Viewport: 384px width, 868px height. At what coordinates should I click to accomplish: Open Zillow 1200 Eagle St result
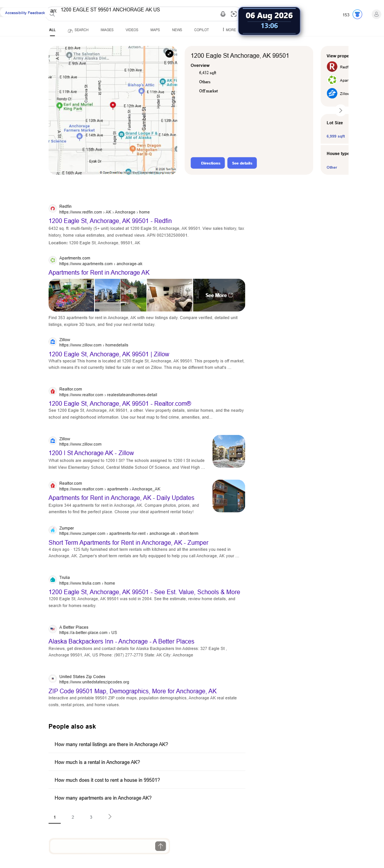[109, 354]
